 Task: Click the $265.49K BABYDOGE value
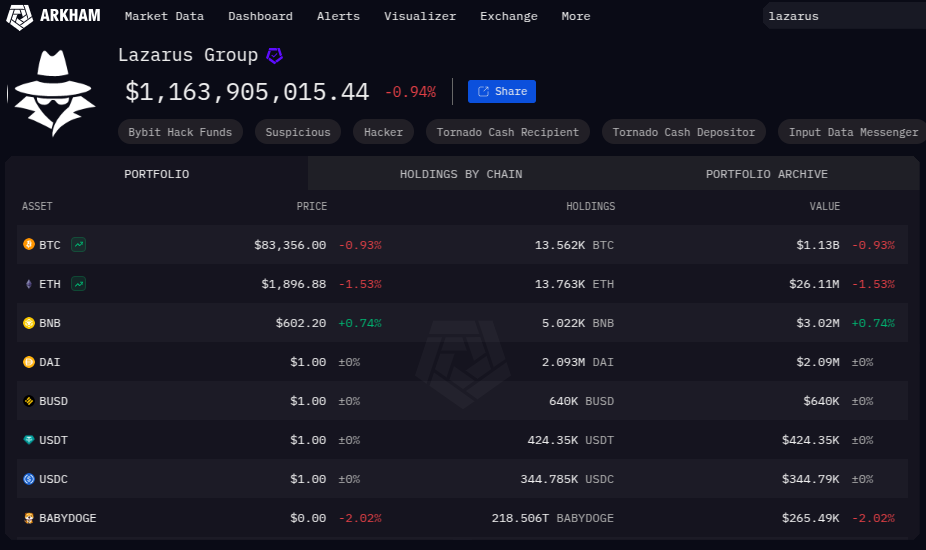810,518
